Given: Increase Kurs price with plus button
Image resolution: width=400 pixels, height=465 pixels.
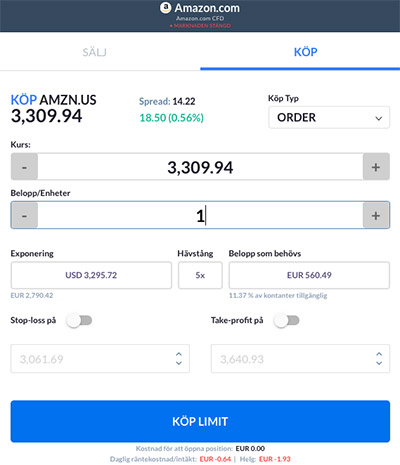Looking at the screenshot, I should pyautogui.click(x=376, y=167).
